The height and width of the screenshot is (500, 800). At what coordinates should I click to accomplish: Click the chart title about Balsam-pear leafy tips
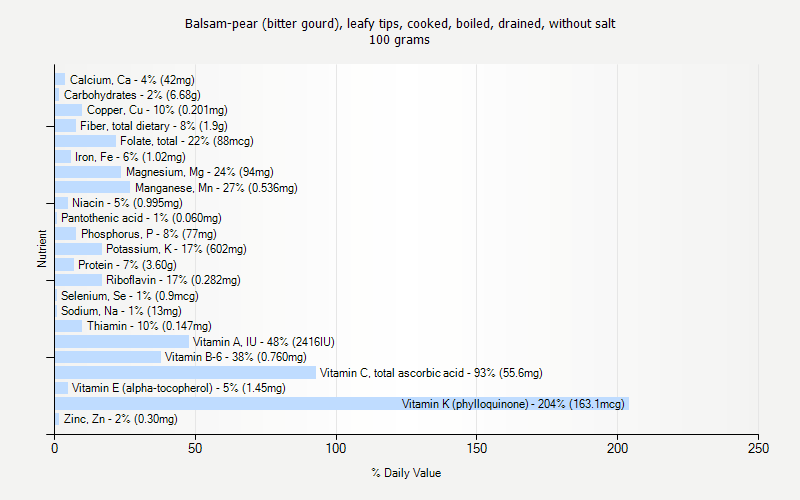[400, 23]
